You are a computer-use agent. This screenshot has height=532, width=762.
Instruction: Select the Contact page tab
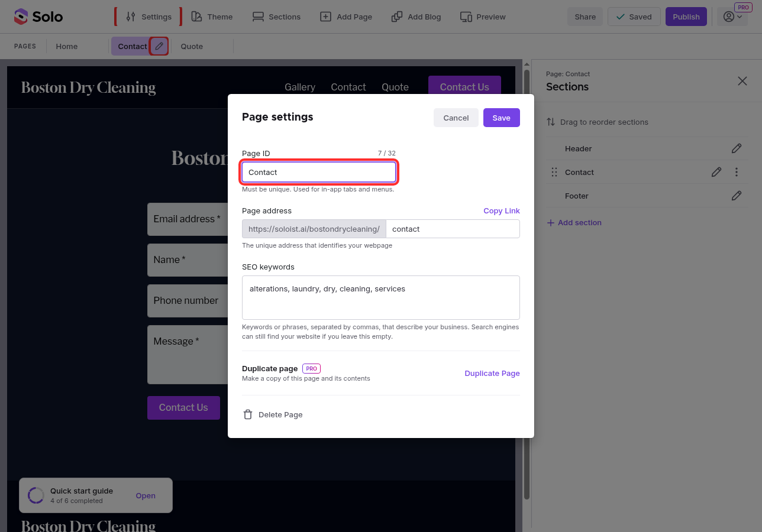pyautogui.click(x=132, y=46)
